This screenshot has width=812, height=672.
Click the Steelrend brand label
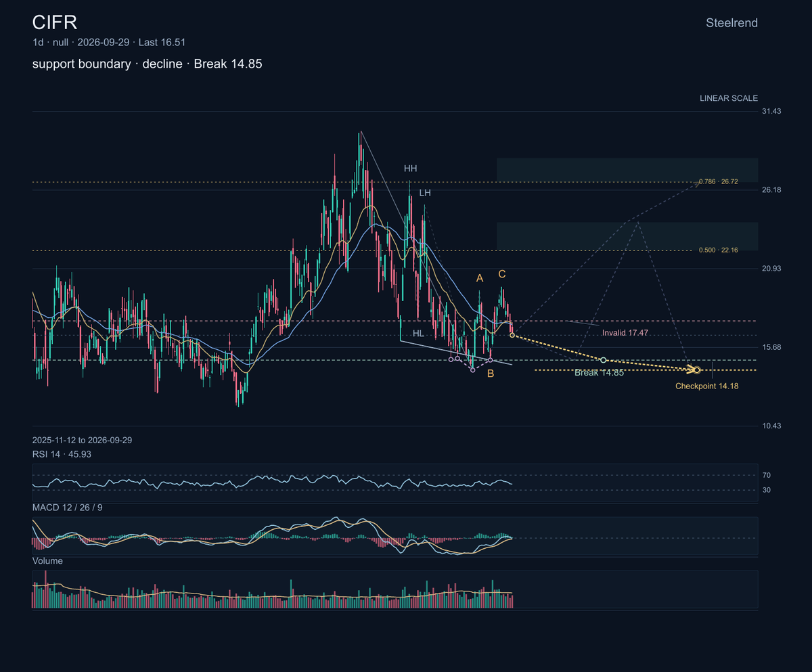click(x=731, y=23)
